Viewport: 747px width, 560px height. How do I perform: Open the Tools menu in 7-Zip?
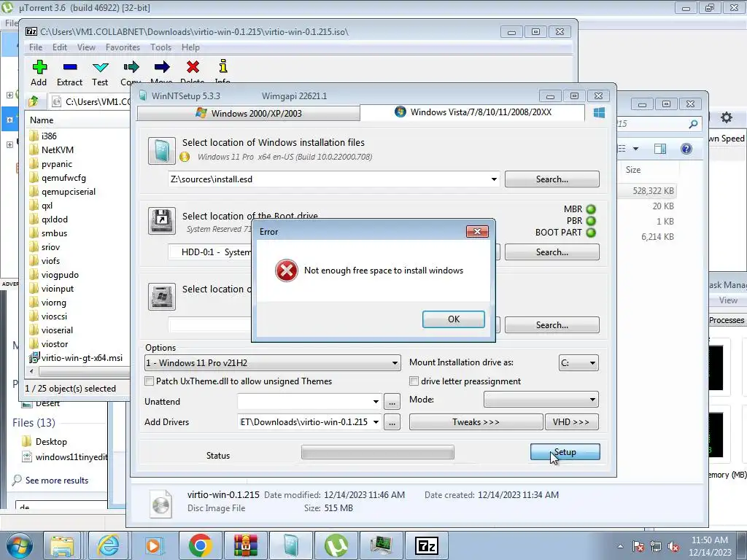click(160, 47)
